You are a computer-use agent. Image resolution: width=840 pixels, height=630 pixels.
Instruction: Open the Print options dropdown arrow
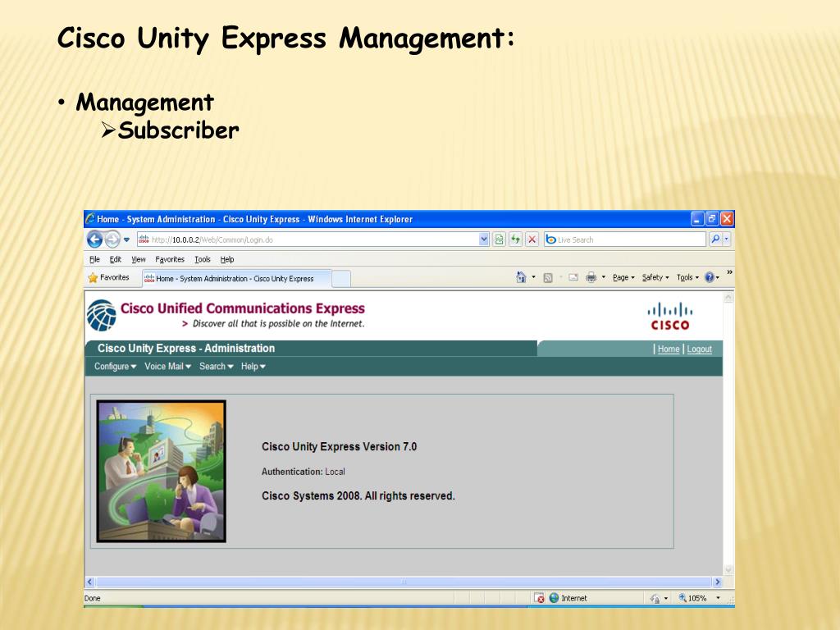[603, 277]
